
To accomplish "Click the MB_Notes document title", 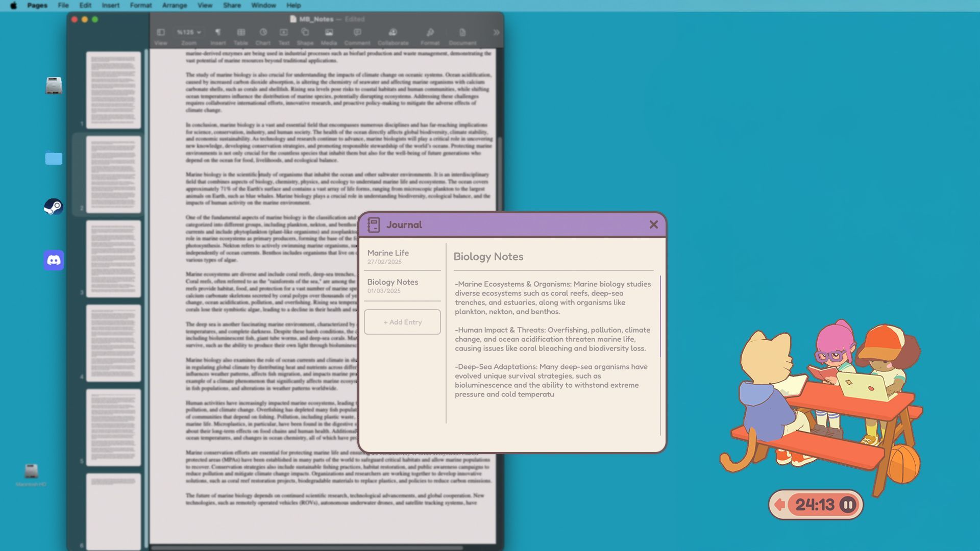I will coord(316,19).
